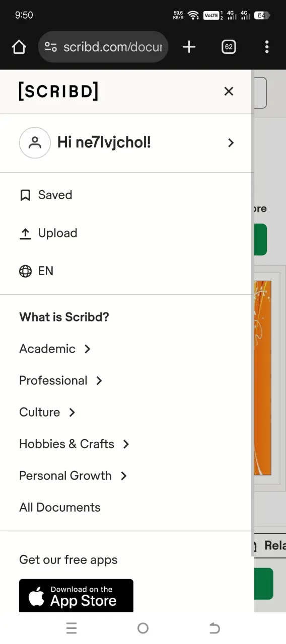Select the Culture menu item
286x644 pixels.
[x=40, y=412]
